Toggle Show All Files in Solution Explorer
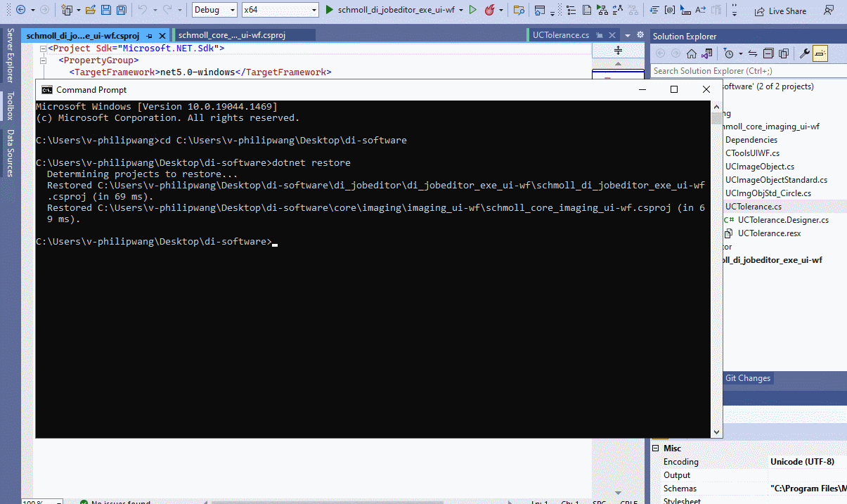 click(x=784, y=53)
